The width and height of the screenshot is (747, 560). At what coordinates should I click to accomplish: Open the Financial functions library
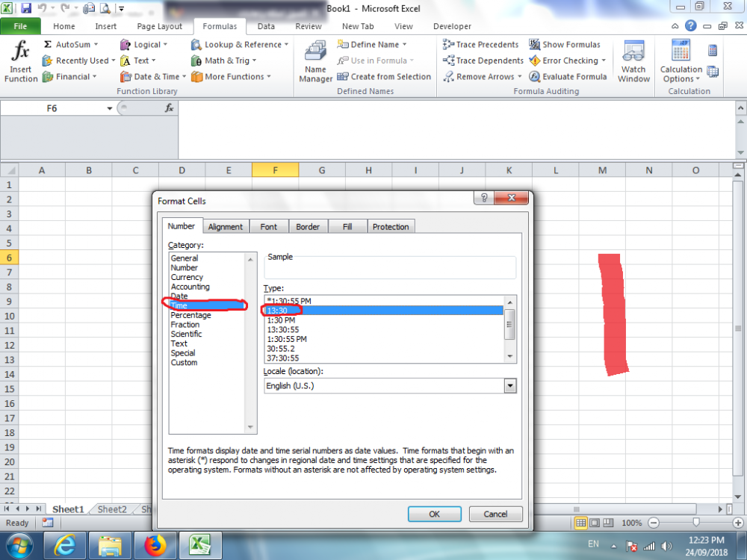69,77
